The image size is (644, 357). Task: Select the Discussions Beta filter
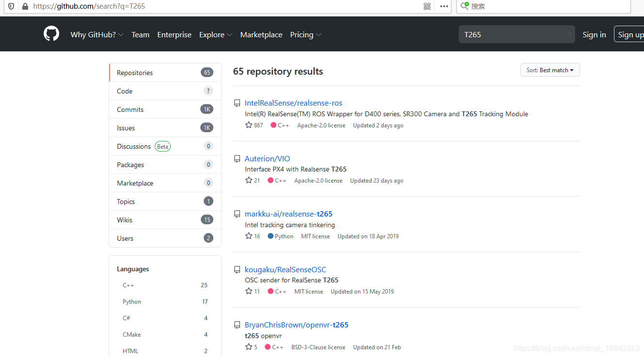pyautogui.click(x=165, y=146)
